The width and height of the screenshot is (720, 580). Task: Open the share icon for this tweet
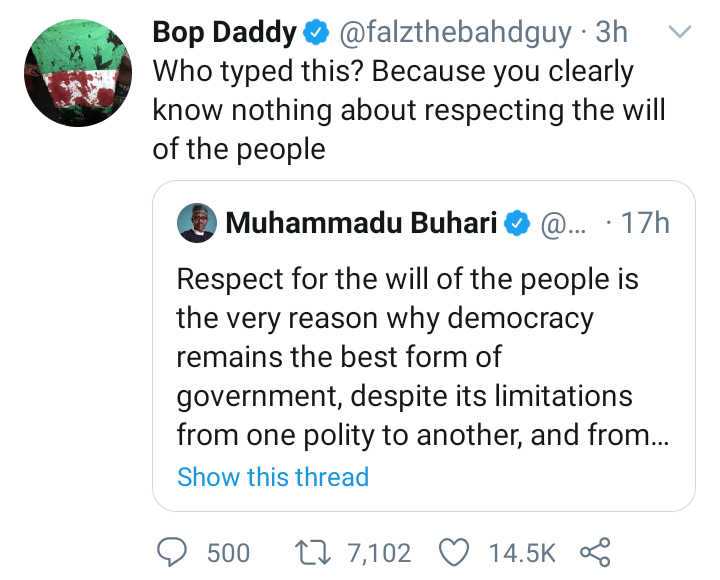595,551
